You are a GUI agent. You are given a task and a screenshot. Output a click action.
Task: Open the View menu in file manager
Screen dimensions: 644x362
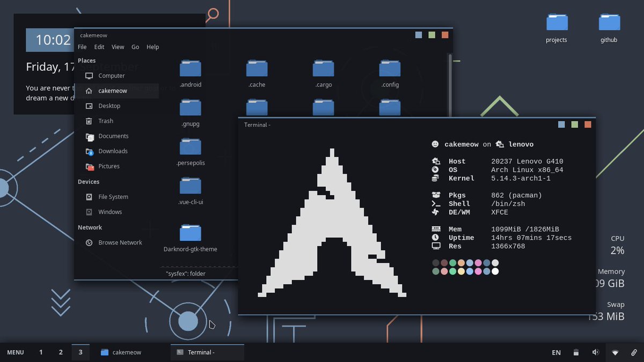[118, 47]
